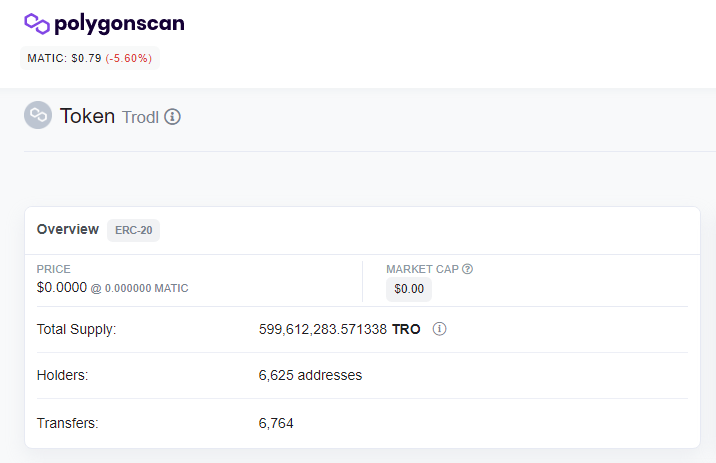The height and width of the screenshot is (463, 716).
Task: Click the 0.000000 MATIC price text
Action: tap(146, 289)
